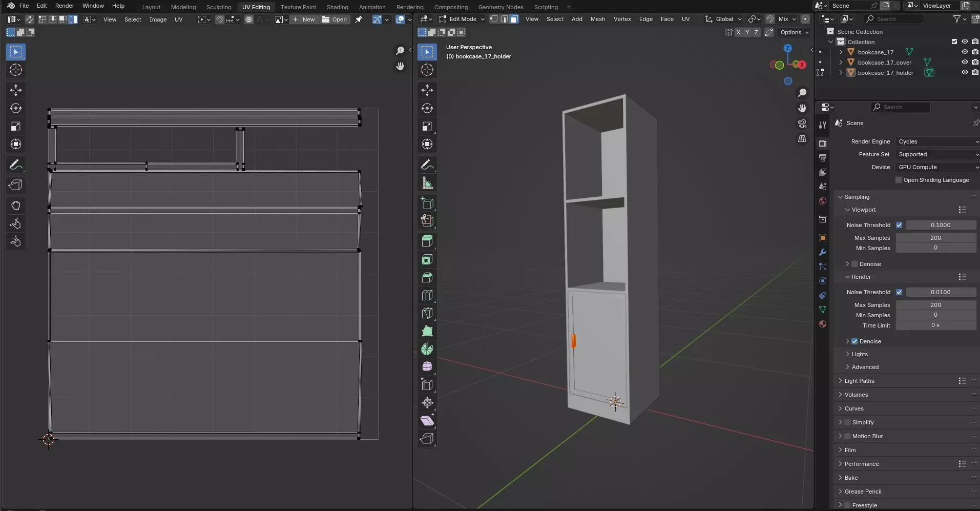The image size is (980, 511).
Task: Open the Render menu in top bar
Action: pos(65,6)
